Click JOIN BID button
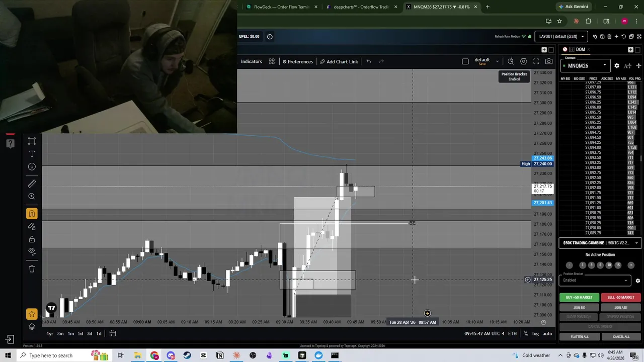 [x=579, y=307]
